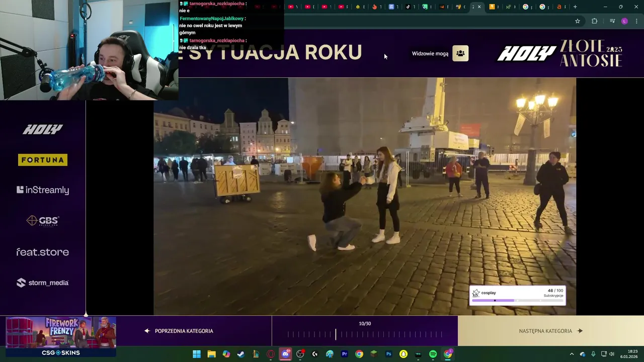Open volume control in system tray
This screenshot has height=362, width=644.
(x=612, y=354)
